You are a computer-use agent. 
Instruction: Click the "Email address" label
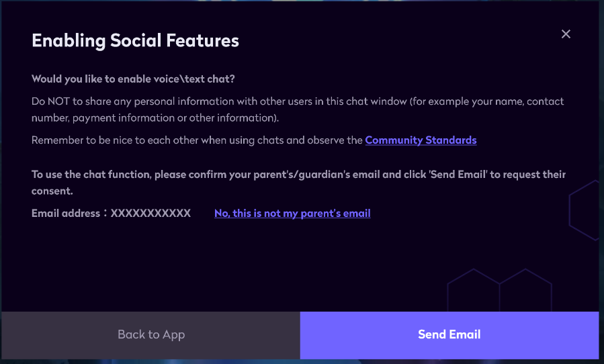coord(64,214)
